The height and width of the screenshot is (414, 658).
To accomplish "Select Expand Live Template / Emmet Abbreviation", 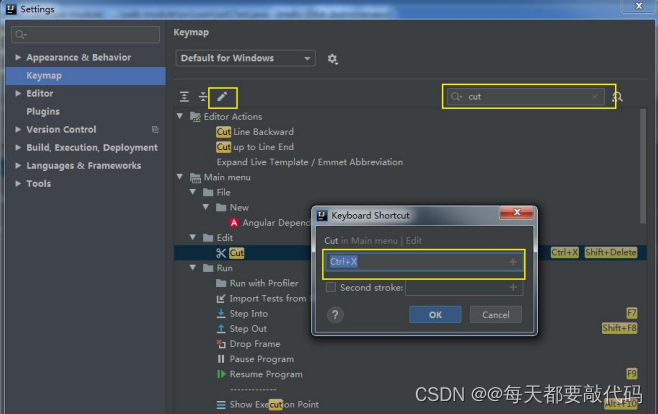I will 310,162.
